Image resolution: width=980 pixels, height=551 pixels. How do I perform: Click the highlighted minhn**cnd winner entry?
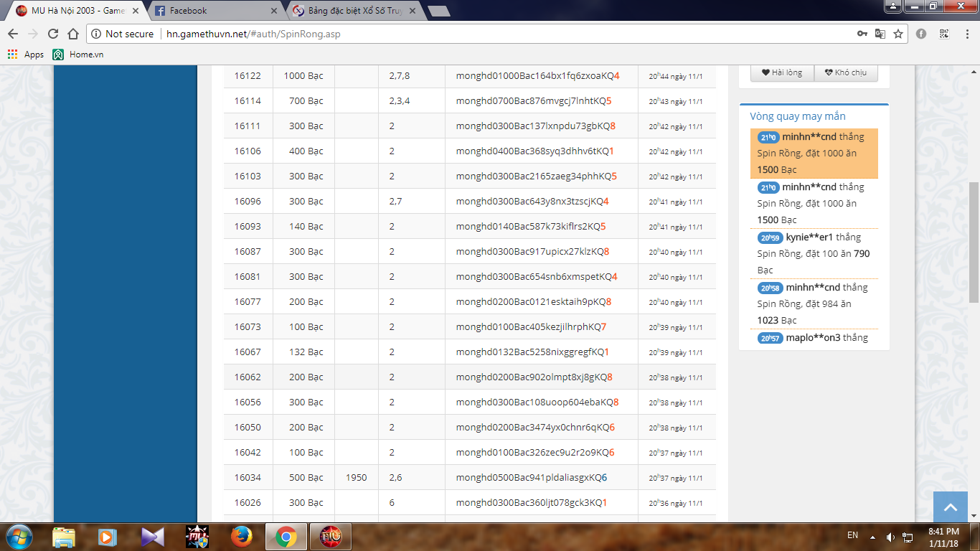(x=814, y=154)
